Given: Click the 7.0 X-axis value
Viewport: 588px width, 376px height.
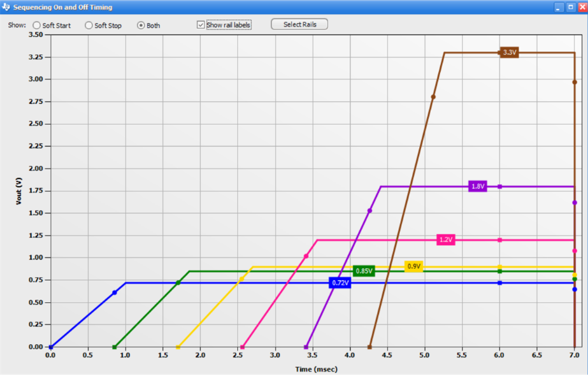Looking at the screenshot, I should [574, 356].
